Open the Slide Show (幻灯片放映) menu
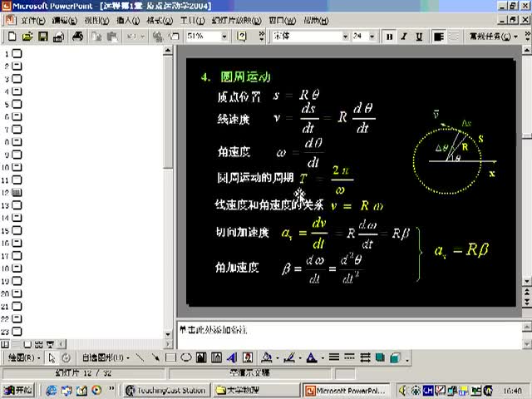The image size is (532, 399). pos(236,21)
